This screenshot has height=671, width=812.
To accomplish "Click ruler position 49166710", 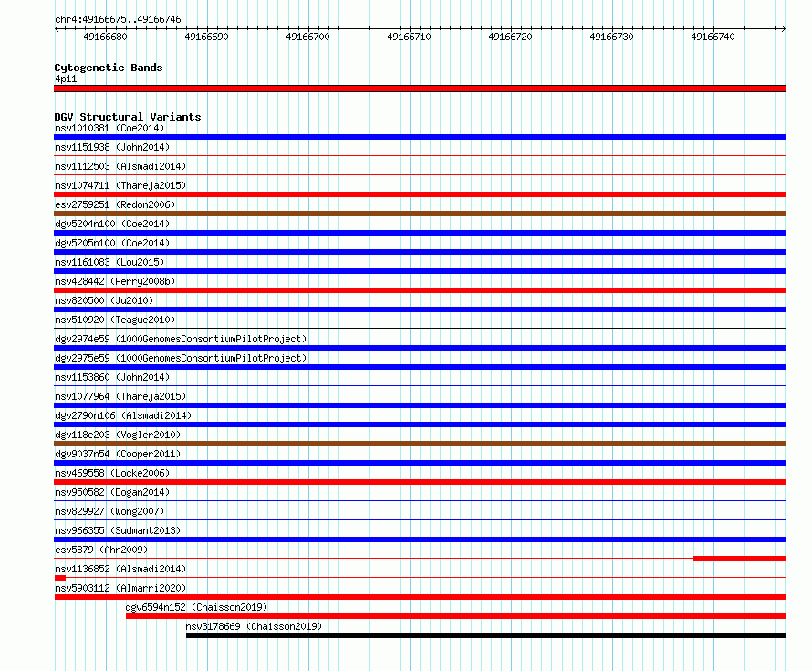I will (409, 37).
